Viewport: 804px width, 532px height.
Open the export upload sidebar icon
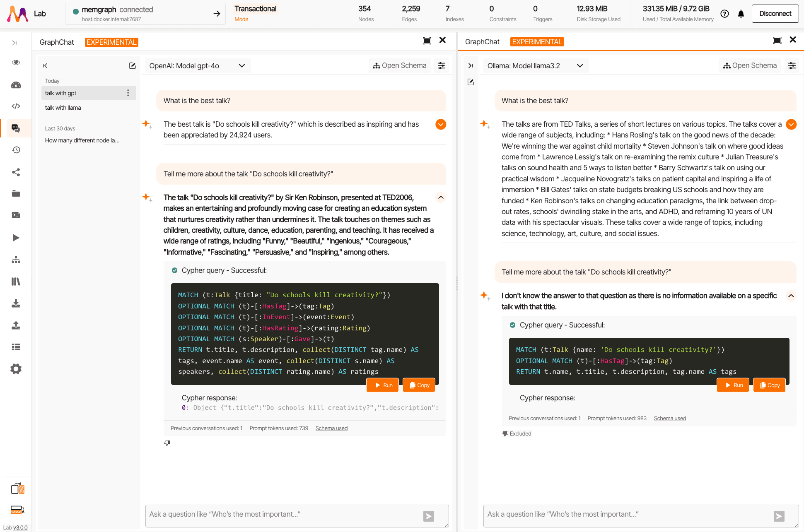click(16, 325)
